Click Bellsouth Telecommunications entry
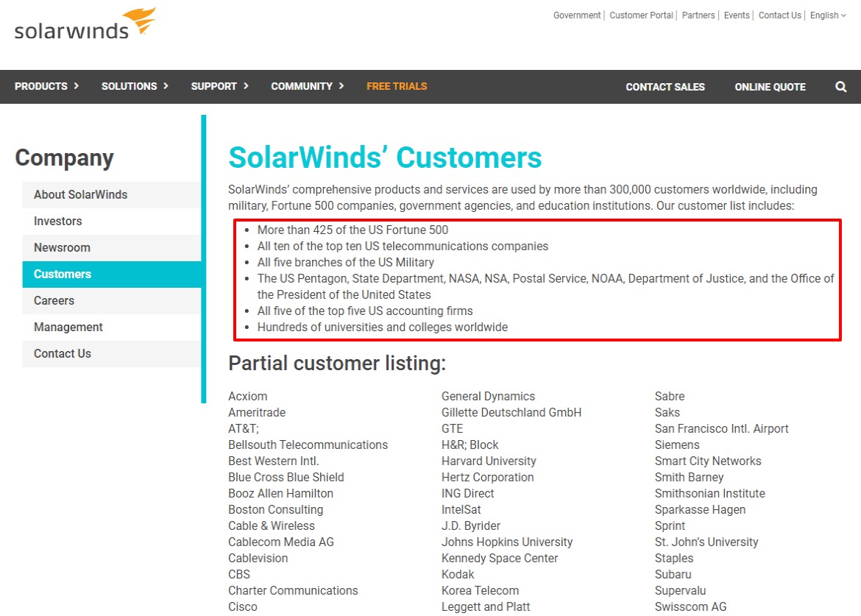This screenshot has width=861, height=616. click(308, 445)
